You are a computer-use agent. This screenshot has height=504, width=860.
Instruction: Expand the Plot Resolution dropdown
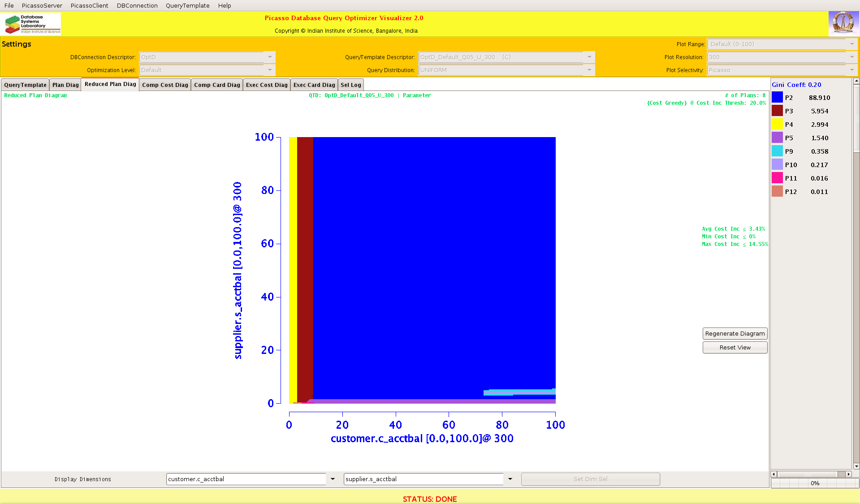[851, 57]
